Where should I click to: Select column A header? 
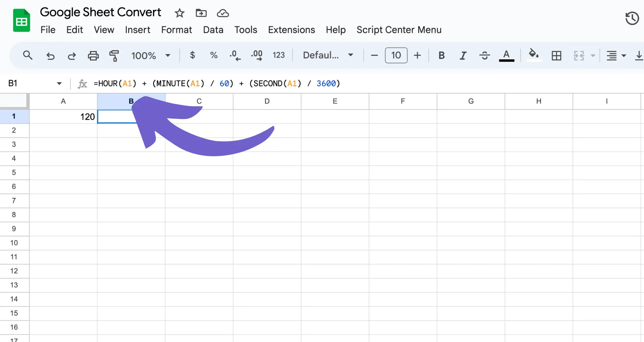(x=63, y=101)
